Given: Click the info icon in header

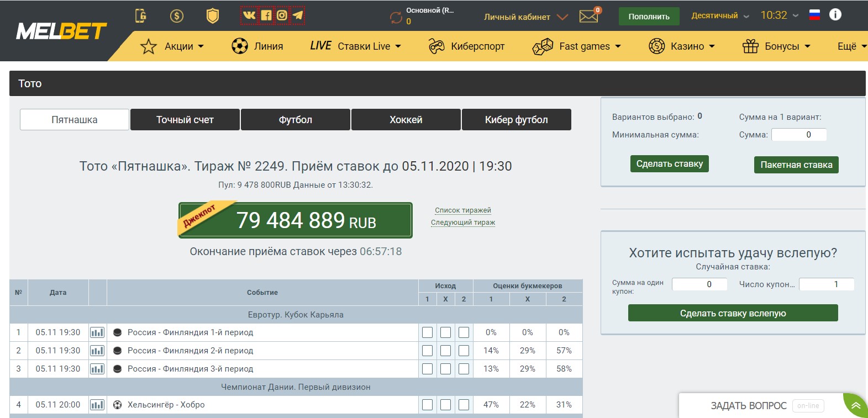Looking at the screenshot, I should click(835, 14).
